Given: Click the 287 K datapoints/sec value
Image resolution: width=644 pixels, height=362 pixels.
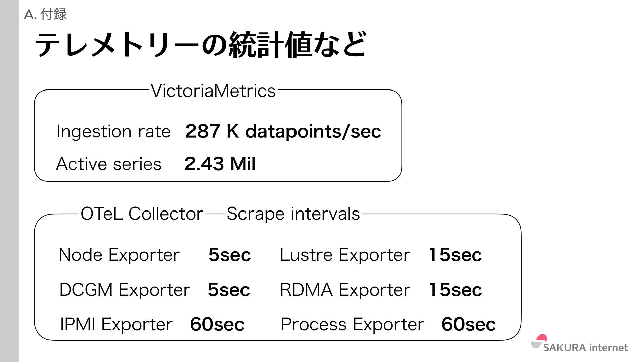Looking at the screenshot, I should click(283, 131).
